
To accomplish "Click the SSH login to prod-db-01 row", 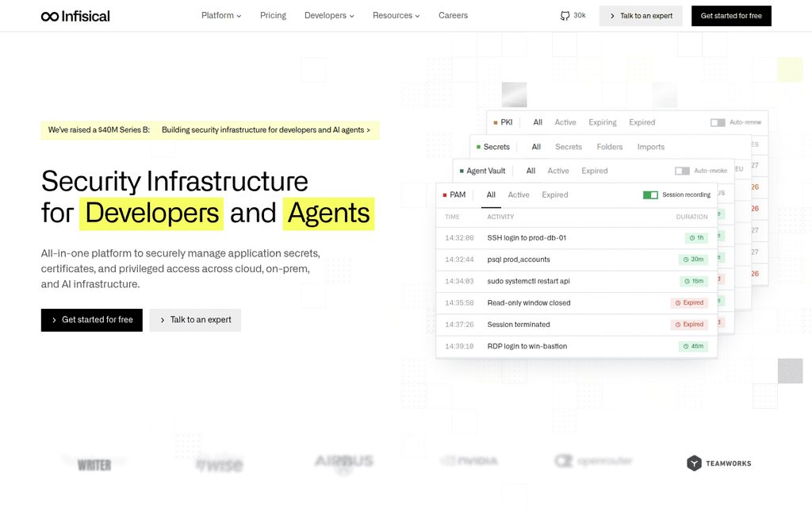I will pos(576,238).
